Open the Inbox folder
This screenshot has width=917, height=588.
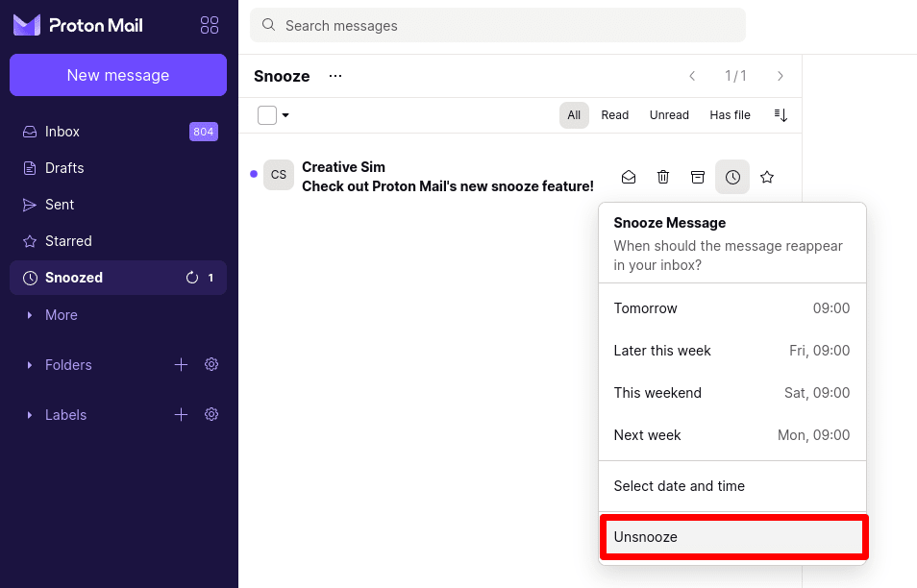118,132
